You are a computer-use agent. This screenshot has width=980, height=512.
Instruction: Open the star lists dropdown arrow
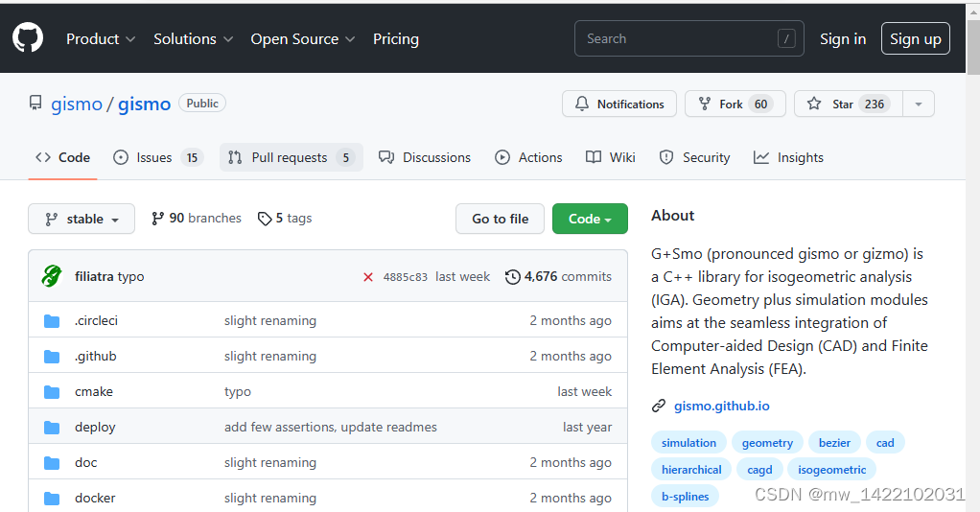[x=919, y=104]
